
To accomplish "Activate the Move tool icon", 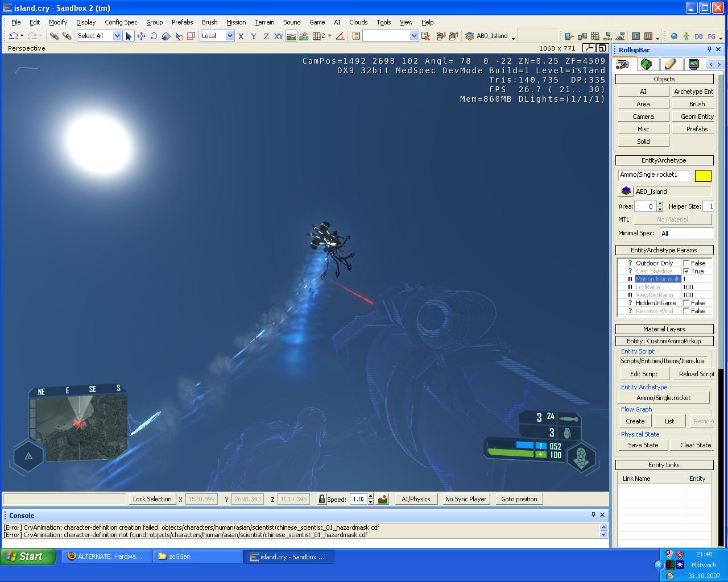I will pos(141,36).
